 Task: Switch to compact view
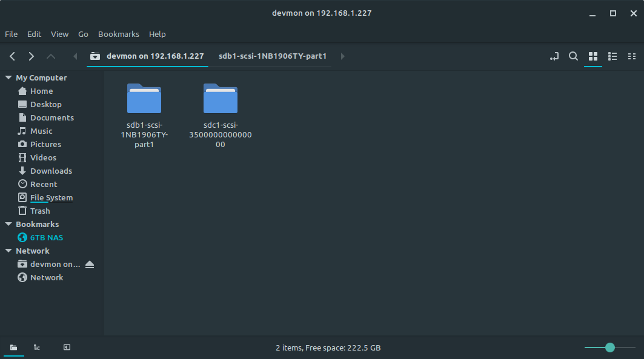click(x=632, y=56)
